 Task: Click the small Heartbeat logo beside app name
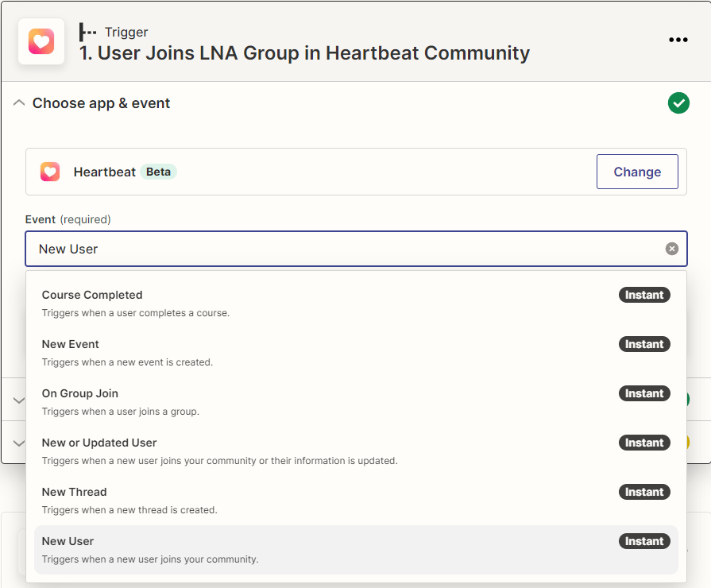click(50, 172)
